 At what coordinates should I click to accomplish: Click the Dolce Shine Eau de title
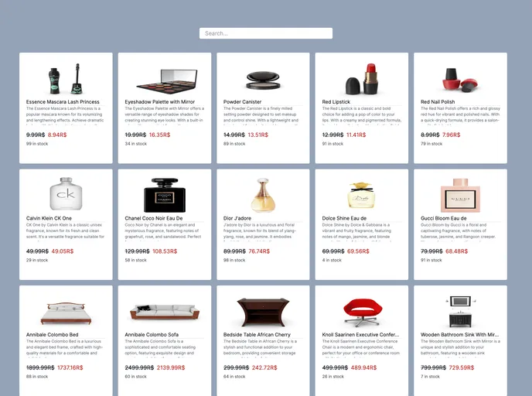click(344, 218)
